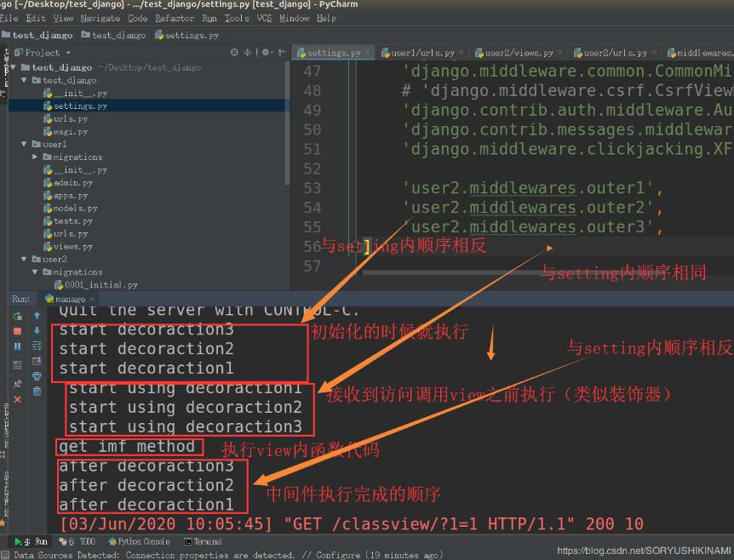Pause output using the pause icon
Image resolution: width=734 pixels, height=560 pixels.
pos(17,346)
